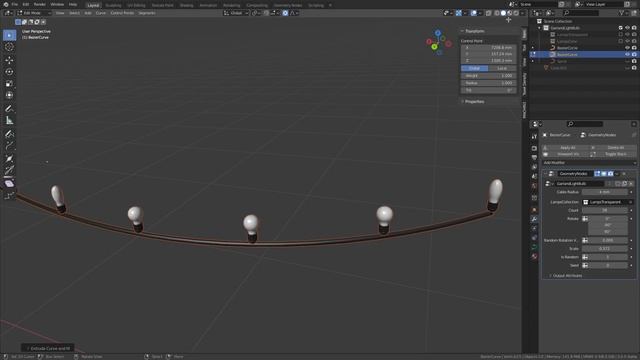The height and width of the screenshot is (360, 640).
Task: Select the Annotate tool
Action: [x=9, y=109]
